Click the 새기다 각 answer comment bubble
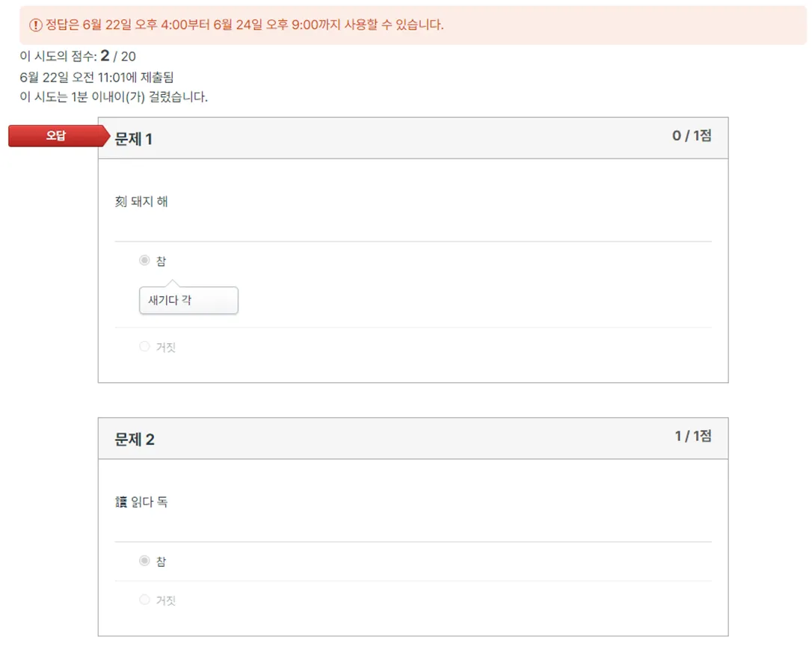 [x=188, y=301]
